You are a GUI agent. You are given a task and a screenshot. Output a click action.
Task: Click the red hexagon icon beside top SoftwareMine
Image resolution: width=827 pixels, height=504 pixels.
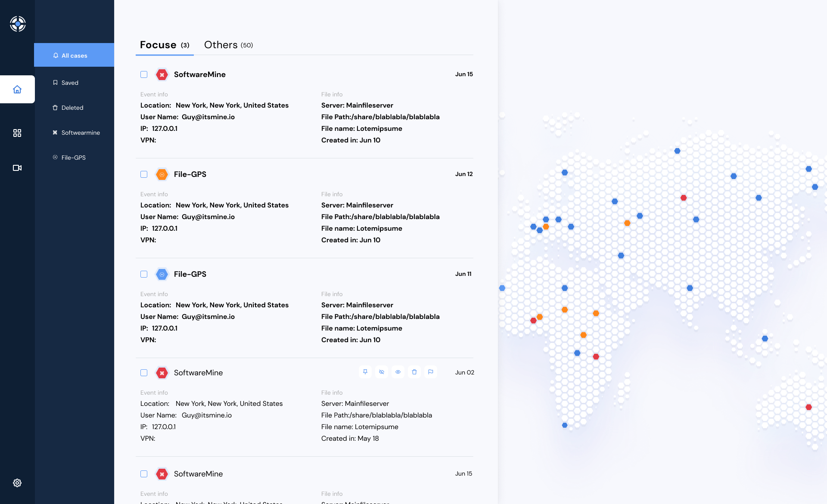tap(162, 74)
